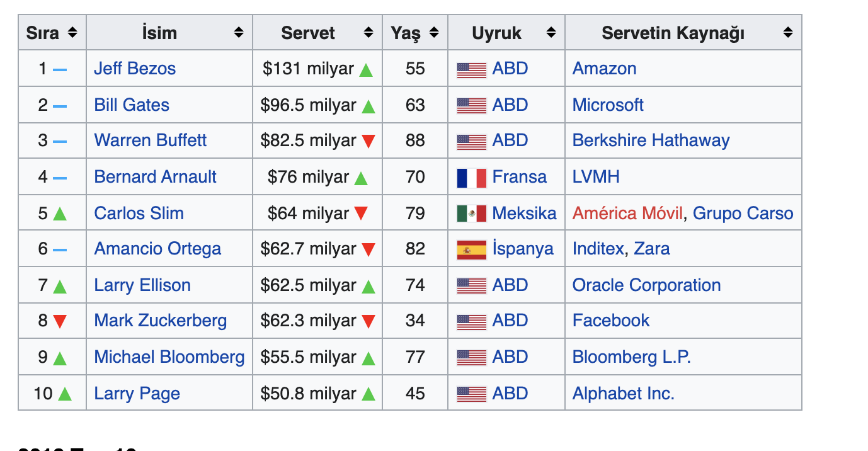Open the Grupo Carso link
868x451 pixels.
743,214
